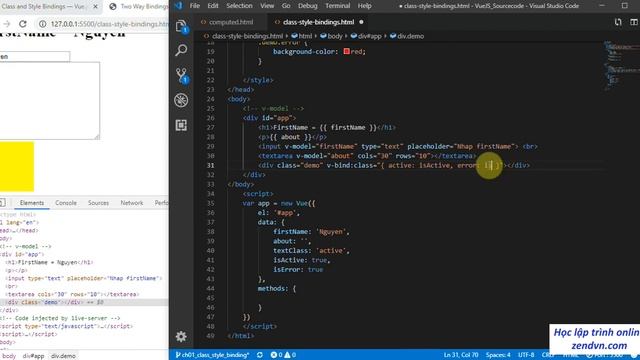This screenshot has height=360, width=640.
Task: Select the div class demo row in DevTools
Action: click(84, 302)
